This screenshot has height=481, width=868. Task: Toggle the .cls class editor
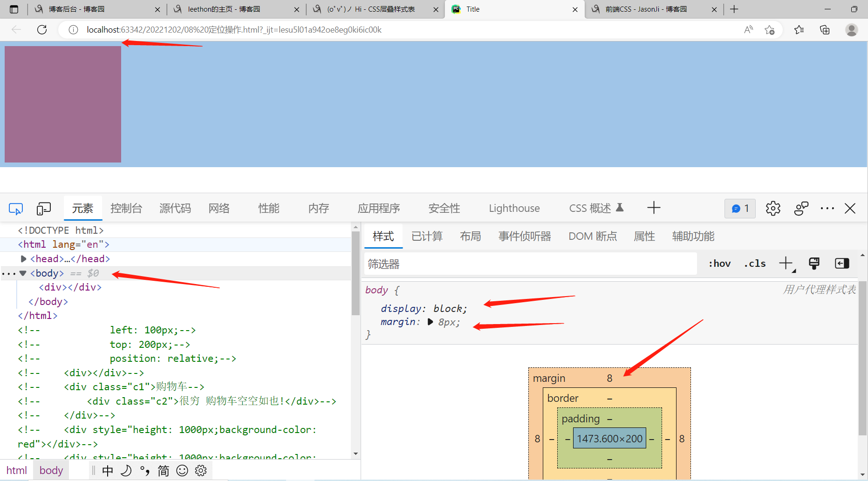[755, 264]
